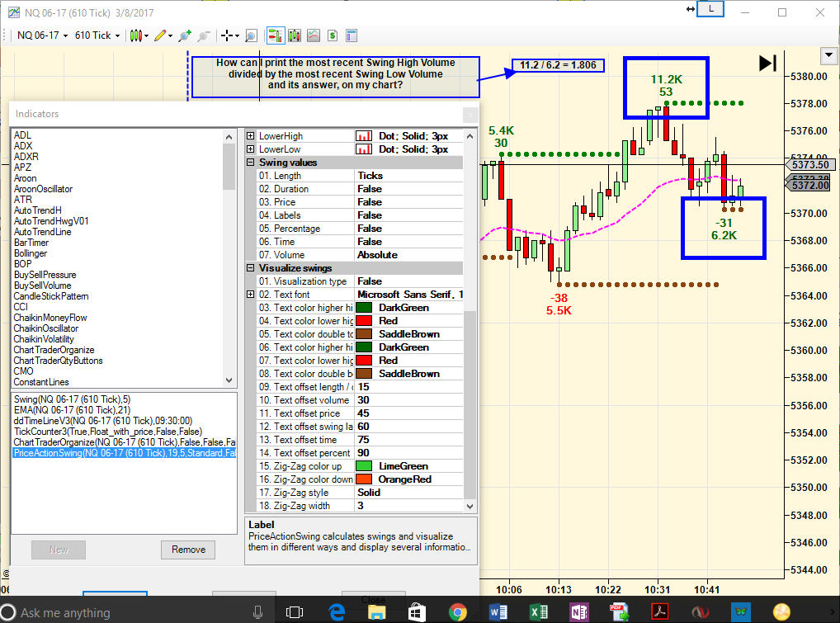Viewport: 840px width, 623px height.
Task: Toggle the 05. Percentage False value
Action: pyautogui.click(x=408, y=229)
